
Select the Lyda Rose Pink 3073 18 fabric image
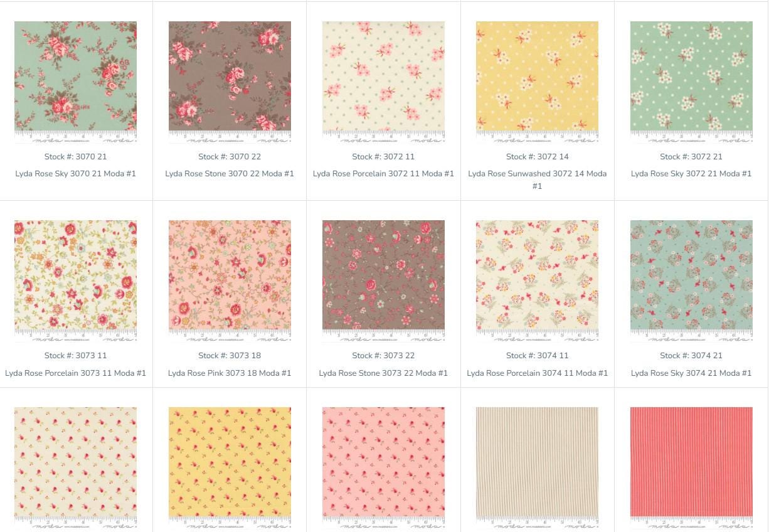click(x=230, y=281)
